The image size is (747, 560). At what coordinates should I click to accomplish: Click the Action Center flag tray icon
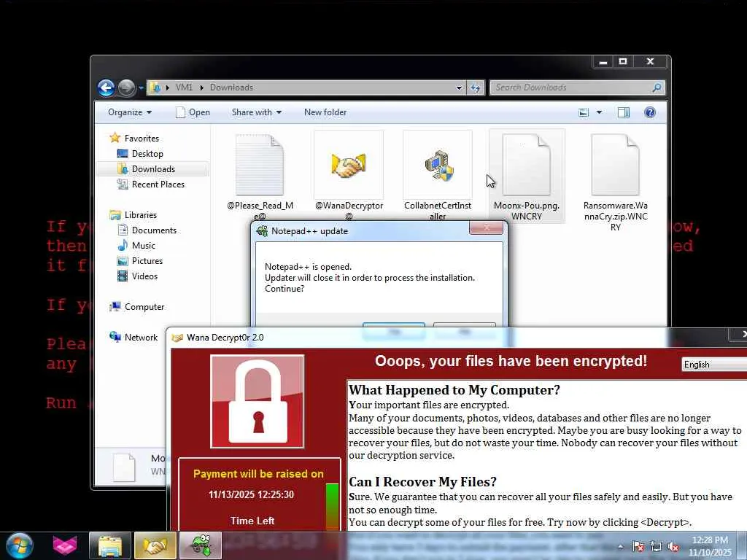[638, 547]
